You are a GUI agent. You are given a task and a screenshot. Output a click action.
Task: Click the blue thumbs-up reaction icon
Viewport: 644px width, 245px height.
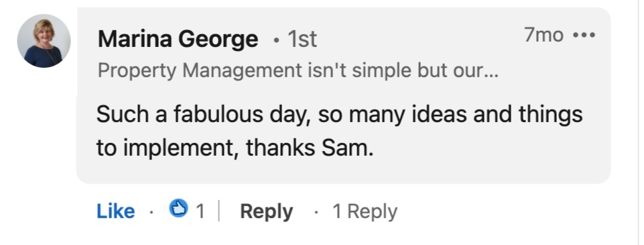(179, 208)
